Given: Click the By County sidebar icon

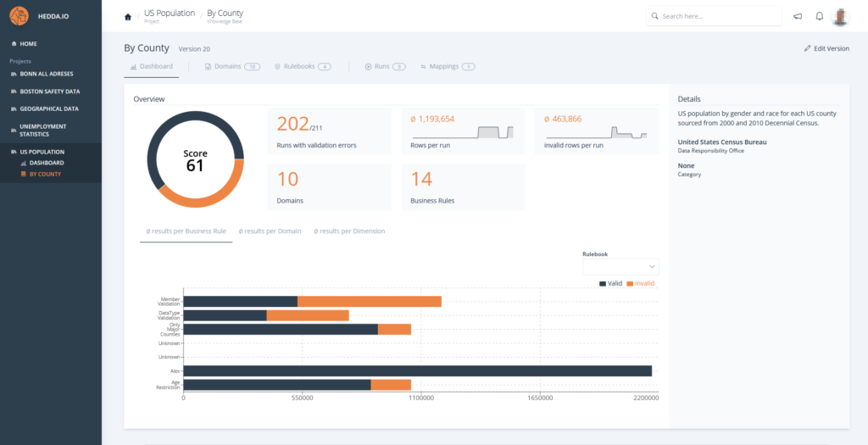Looking at the screenshot, I should (x=23, y=175).
